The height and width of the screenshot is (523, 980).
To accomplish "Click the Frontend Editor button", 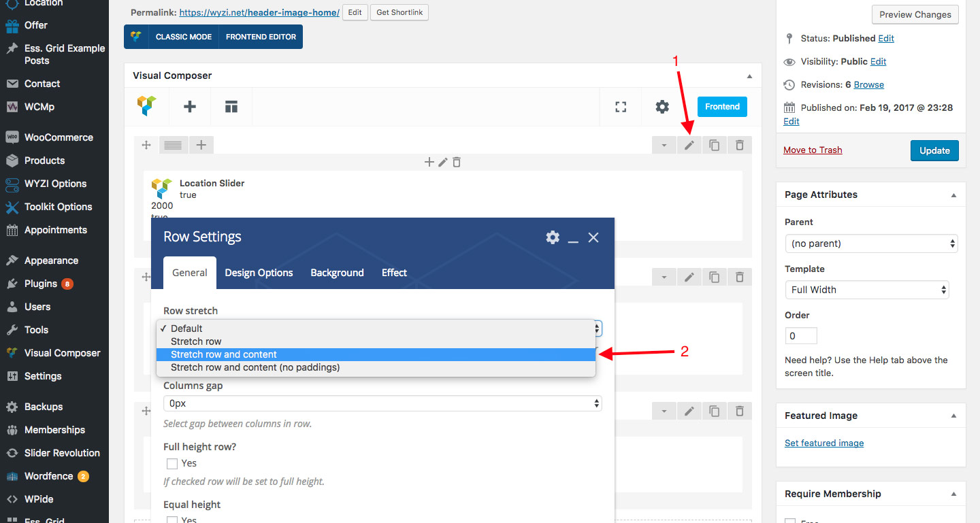I will (261, 37).
